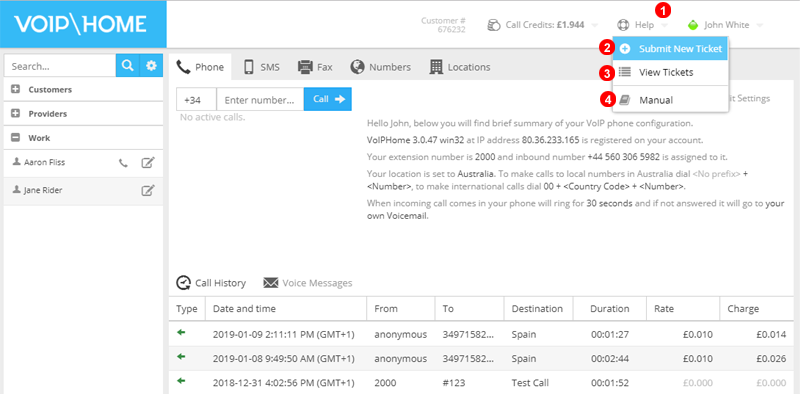
Task: Edit Aaron Fliss contact entry
Action: tap(147, 163)
